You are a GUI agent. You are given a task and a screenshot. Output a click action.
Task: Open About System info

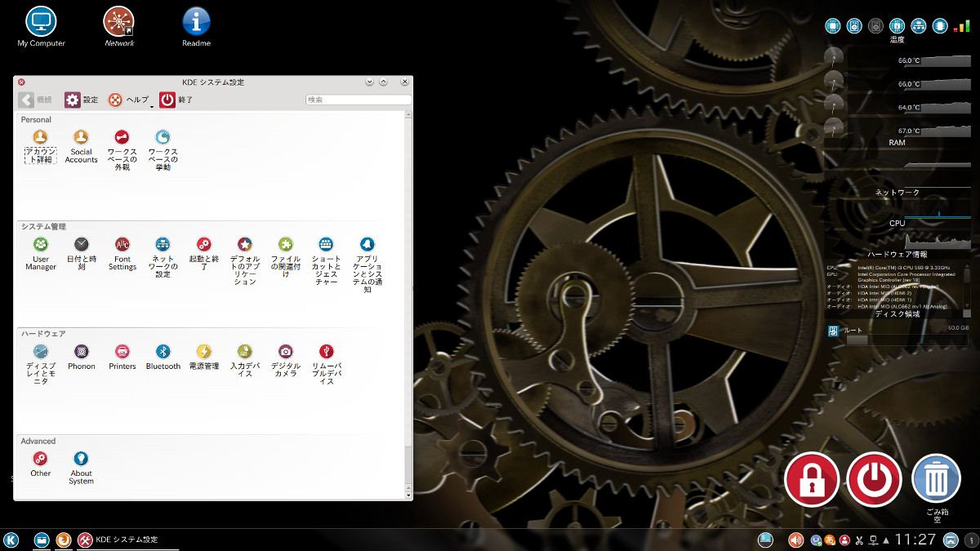(81, 469)
